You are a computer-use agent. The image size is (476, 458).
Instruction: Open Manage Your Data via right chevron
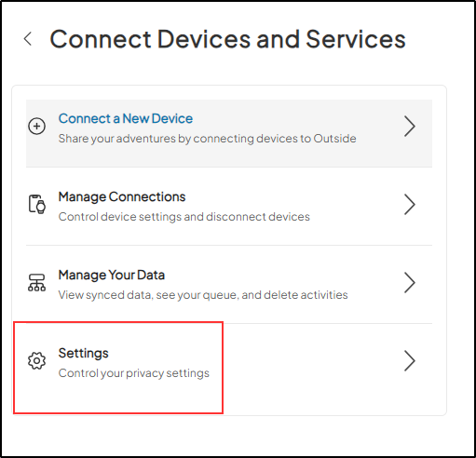pyautogui.click(x=410, y=283)
